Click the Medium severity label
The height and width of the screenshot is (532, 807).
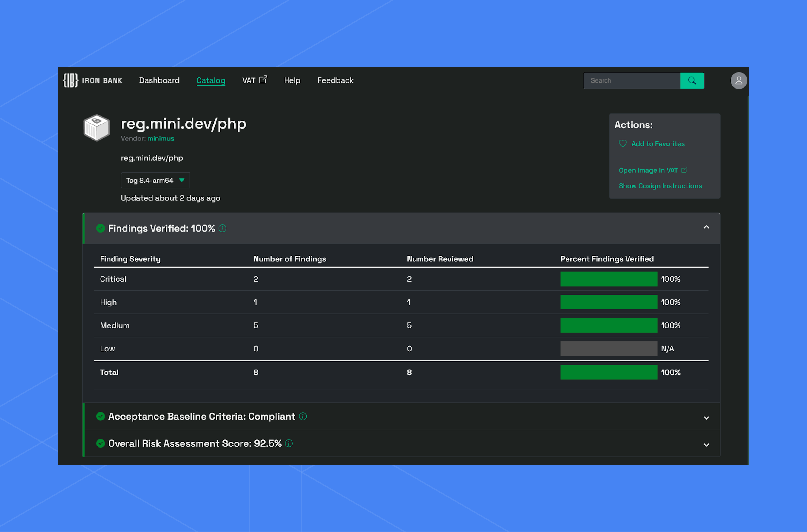(x=115, y=326)
